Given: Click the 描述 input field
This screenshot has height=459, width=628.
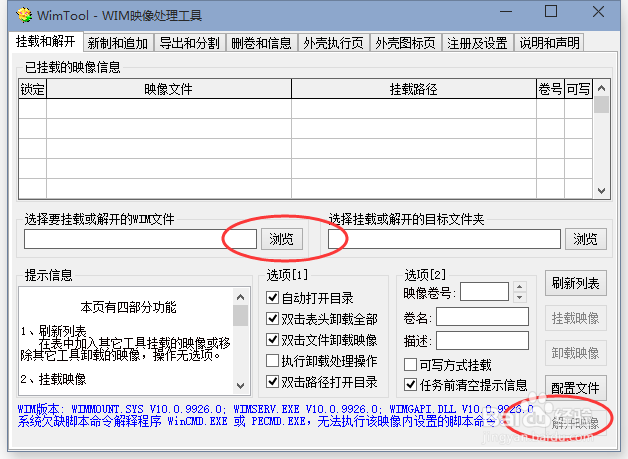Looking at the screenshot, I should click(482, 341).
